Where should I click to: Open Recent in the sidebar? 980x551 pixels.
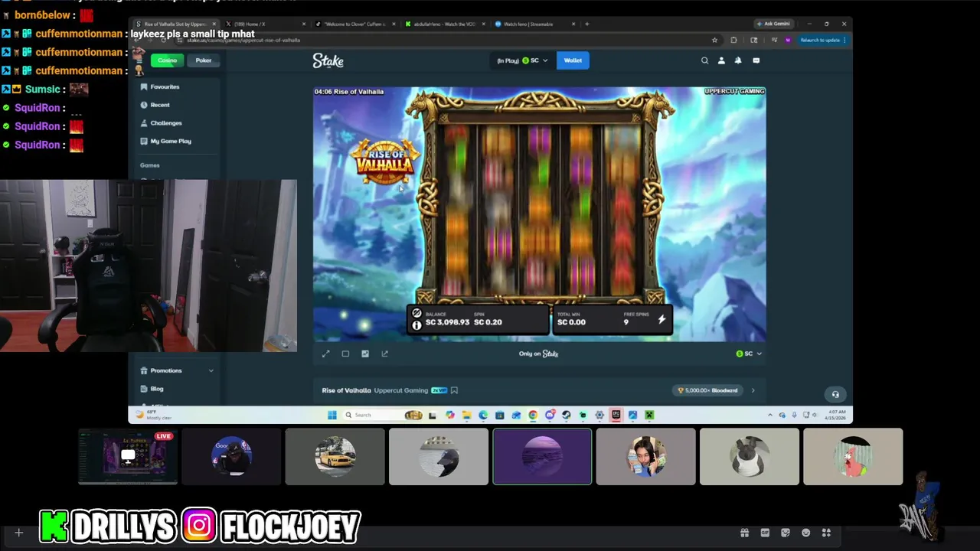155,105
